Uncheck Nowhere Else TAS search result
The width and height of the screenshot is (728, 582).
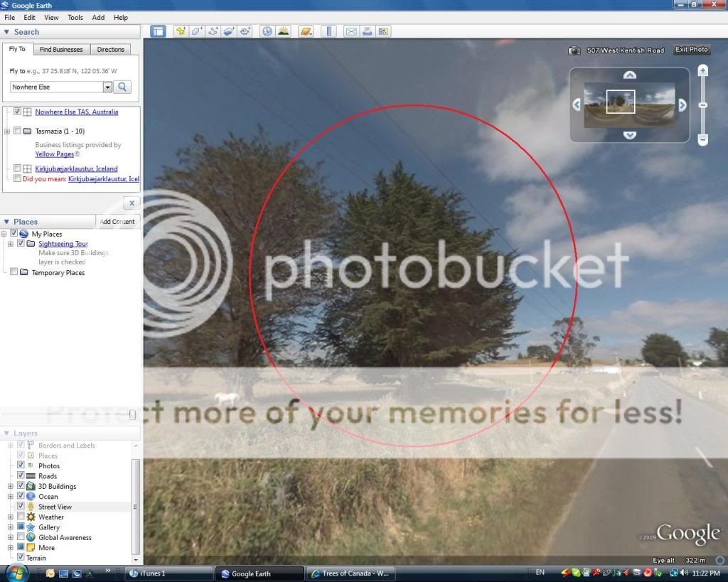point(17,112)
